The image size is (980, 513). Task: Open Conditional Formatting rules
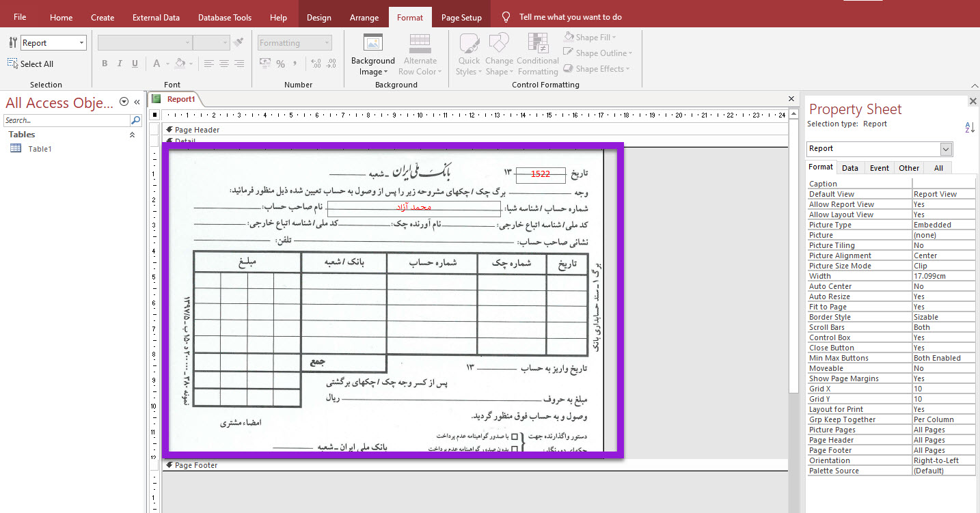(538, 55)
